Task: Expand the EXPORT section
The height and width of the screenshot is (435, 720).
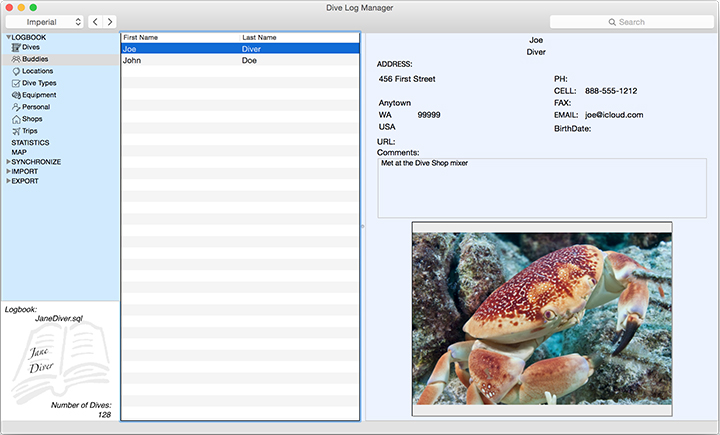Action: 8,181
